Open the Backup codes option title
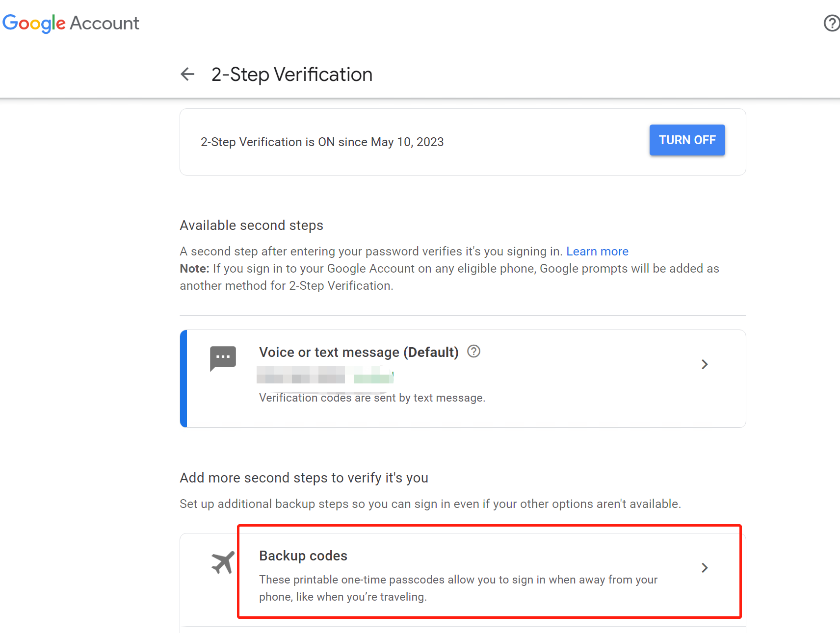Viewport: 840px width, 633px height. pos(303,556)
